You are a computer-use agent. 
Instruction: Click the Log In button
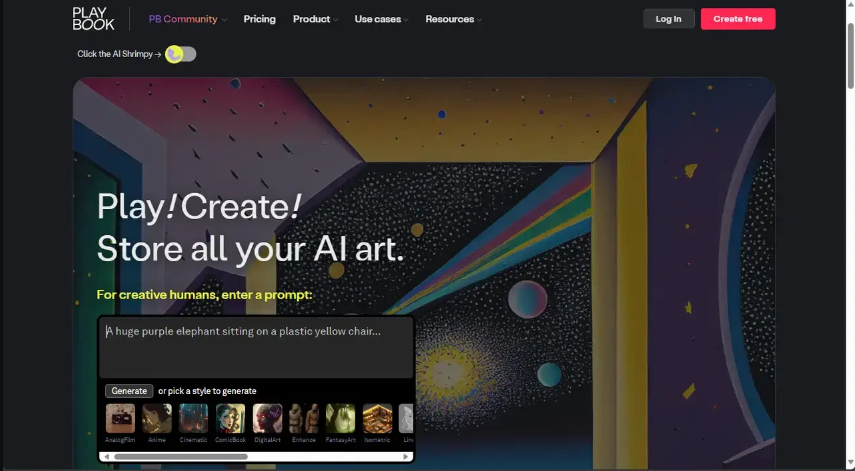(669, 19)
